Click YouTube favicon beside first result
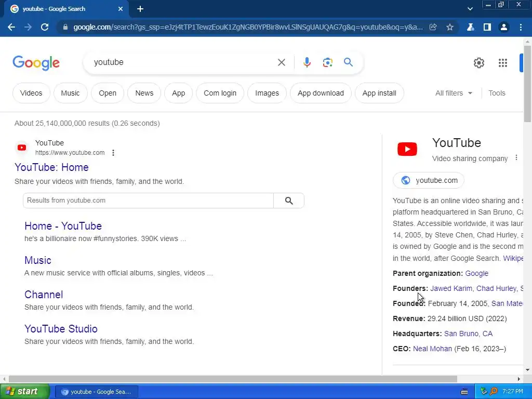This screenshot has height=399, width=532. [22, 148]
